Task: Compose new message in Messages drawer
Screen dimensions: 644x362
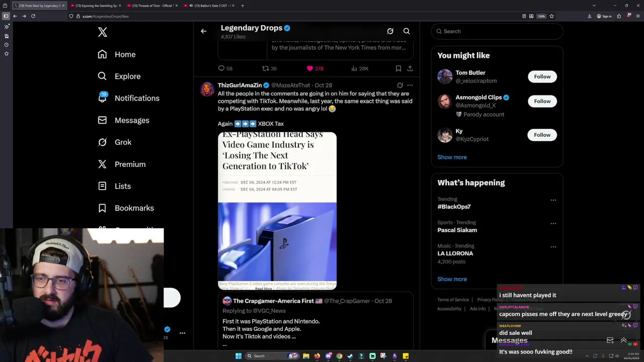Action: click(610, 340)
